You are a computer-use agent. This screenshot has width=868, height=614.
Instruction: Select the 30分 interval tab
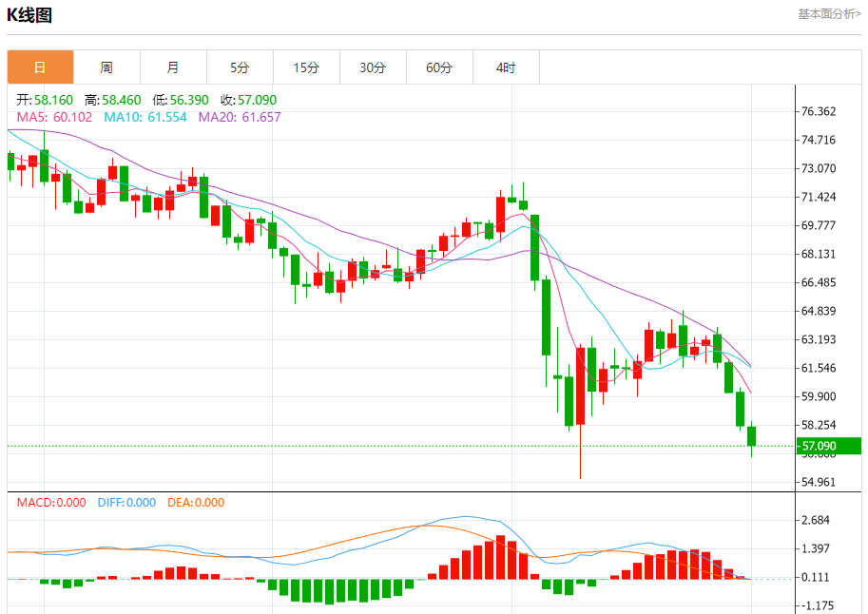coord(373,67)
